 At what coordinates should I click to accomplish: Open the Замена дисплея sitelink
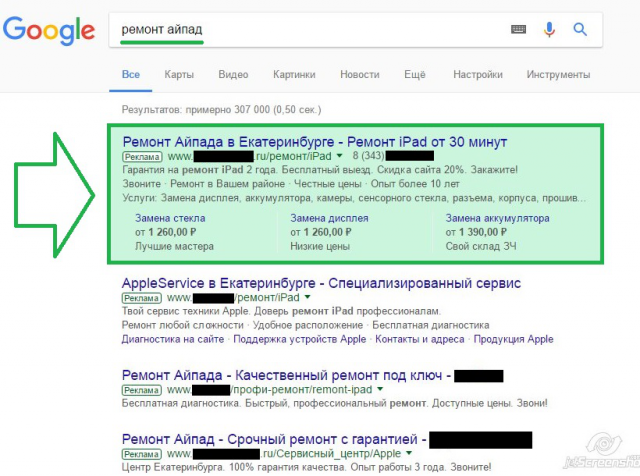[x=329, y=218]
